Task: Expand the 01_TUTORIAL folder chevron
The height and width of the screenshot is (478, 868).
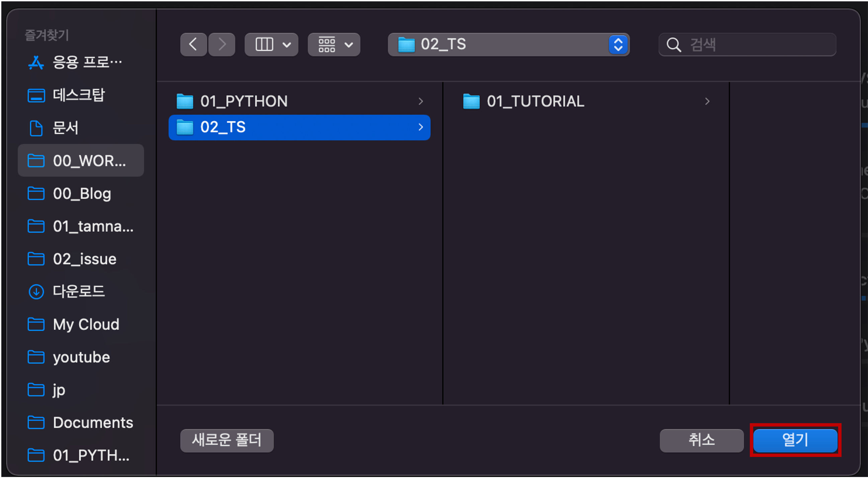Action: (x=707, y=101)
